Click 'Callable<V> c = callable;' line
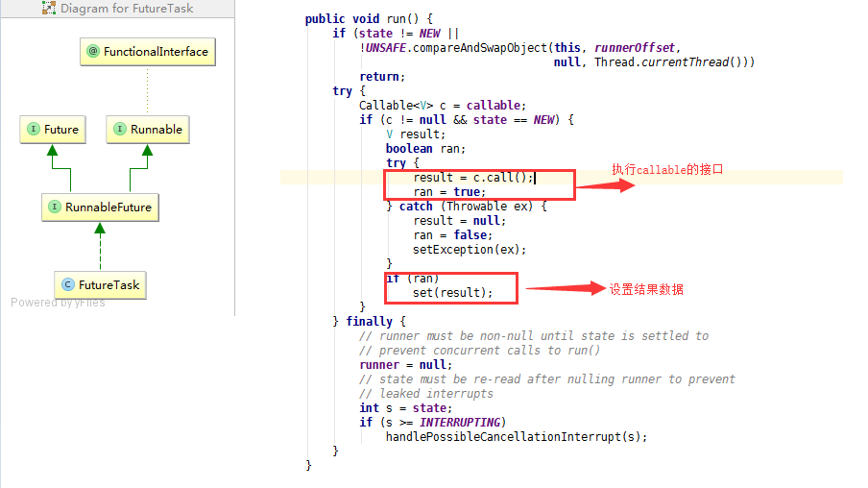 pos(443,106)
